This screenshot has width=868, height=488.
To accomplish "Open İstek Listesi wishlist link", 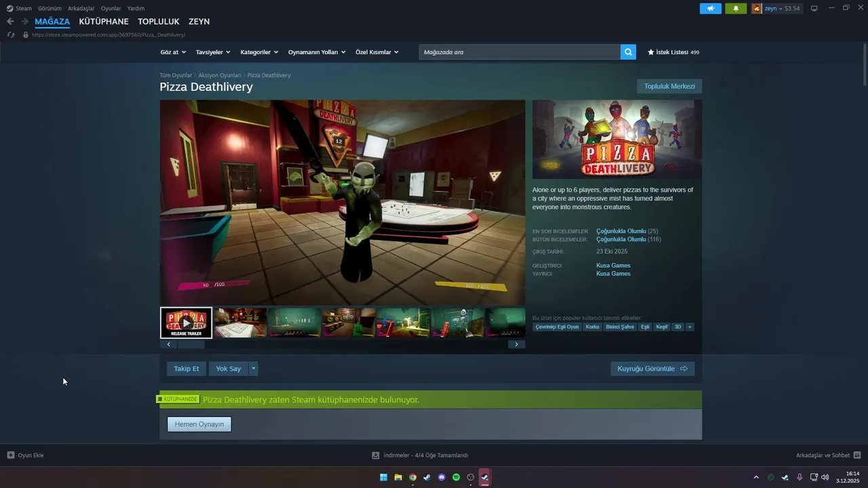I will pos(673,52).
